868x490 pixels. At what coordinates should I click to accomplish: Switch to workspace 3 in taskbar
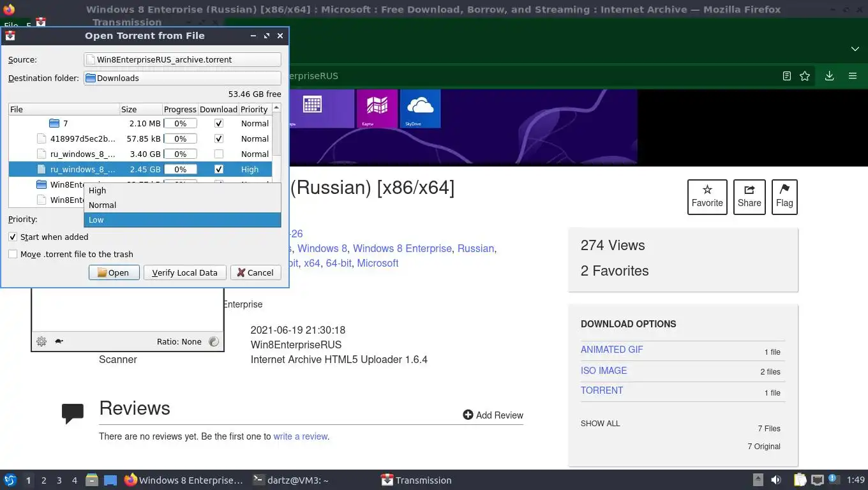(59, 480)
